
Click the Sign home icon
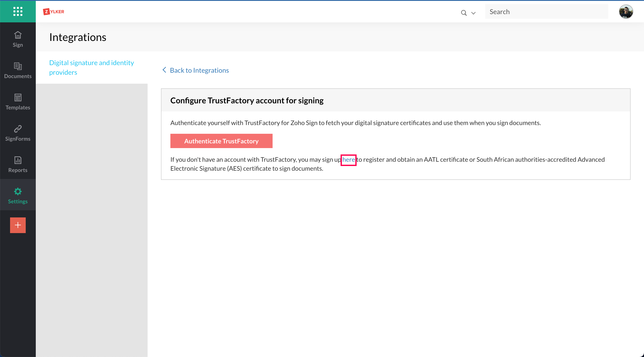18,35
